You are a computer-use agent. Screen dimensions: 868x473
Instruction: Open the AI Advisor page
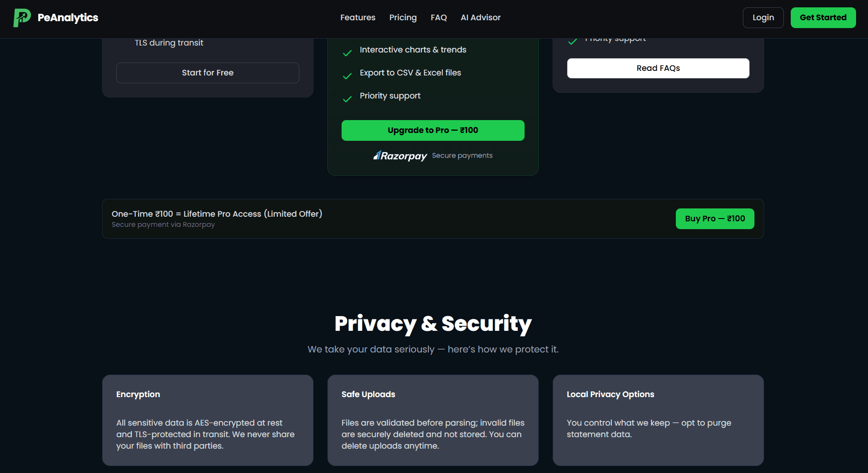[480, 17]
